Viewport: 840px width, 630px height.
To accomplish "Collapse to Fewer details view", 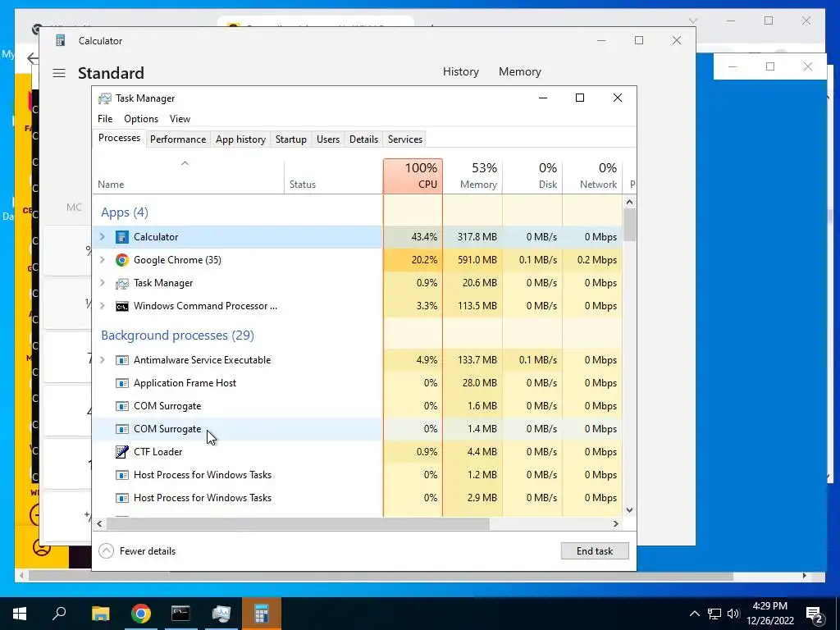I will pos(137,550).
